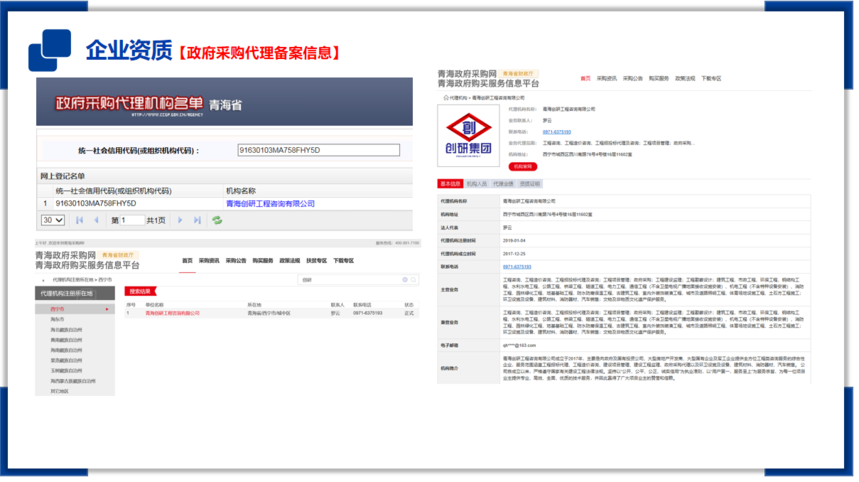
Task: Click 首页 in the left page navigation
Action: (187, 261)
